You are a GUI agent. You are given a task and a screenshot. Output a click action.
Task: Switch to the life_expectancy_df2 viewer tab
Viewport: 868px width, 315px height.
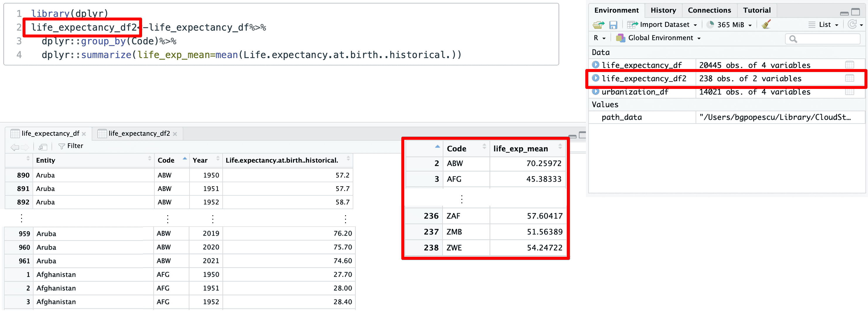coord(139,134)
